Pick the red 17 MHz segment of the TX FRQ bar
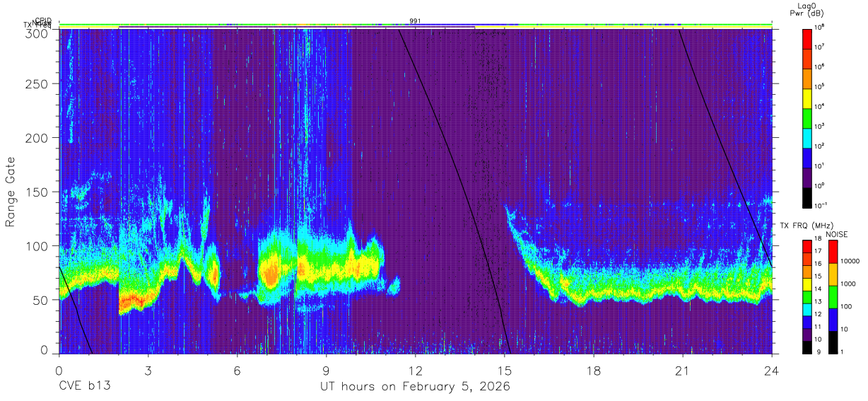 807,247
